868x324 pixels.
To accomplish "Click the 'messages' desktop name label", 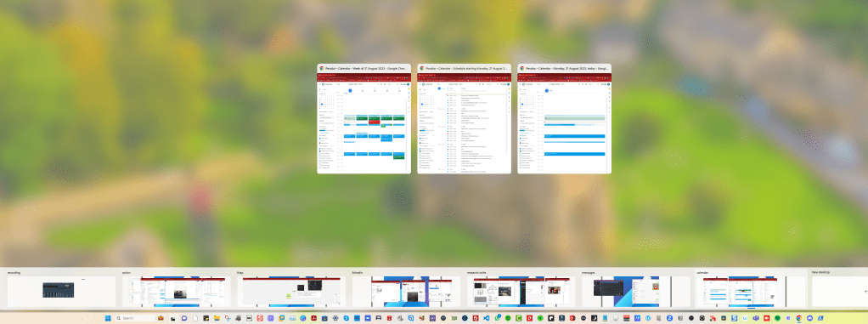I will 589,272.
